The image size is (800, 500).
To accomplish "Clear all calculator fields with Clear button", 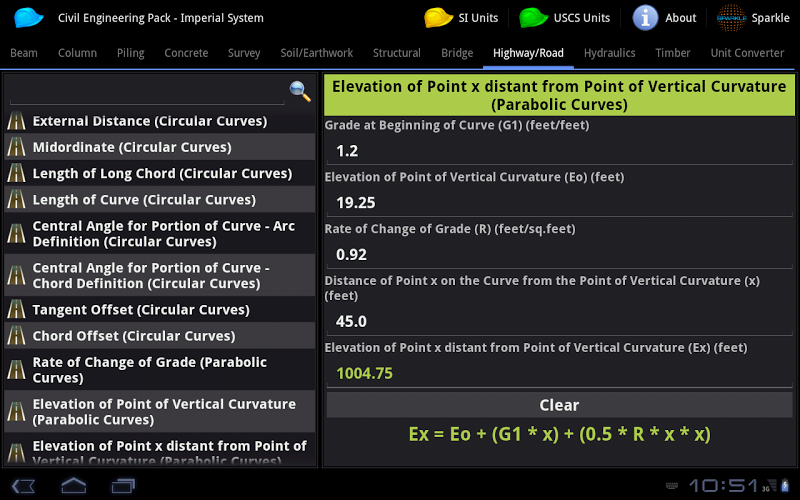I will tap(559, 405).
